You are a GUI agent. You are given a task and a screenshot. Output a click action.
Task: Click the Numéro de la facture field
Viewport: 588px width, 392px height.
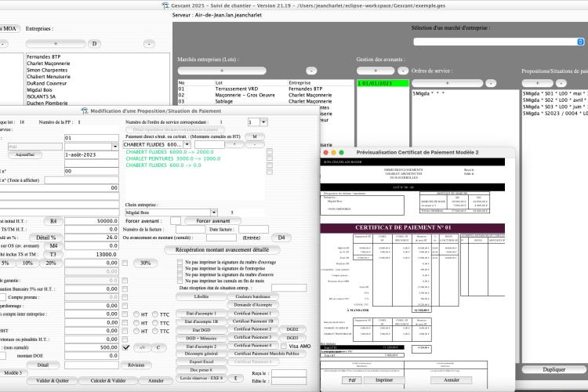(x=191, y=229)
